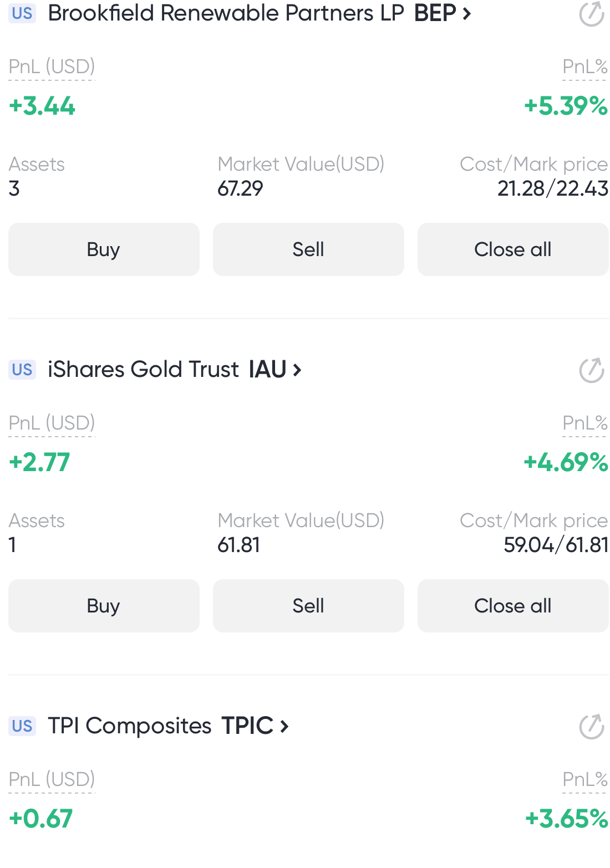Screen dimensions: 610x868
Task: Tap share icon for Brookfield Renewable Partners
Action: point(592,14)
